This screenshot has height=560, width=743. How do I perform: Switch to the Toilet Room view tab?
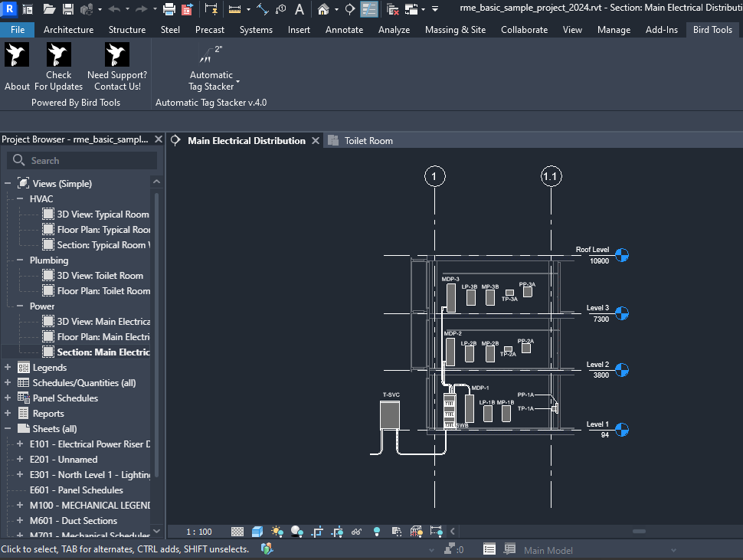tap(368, 141)
